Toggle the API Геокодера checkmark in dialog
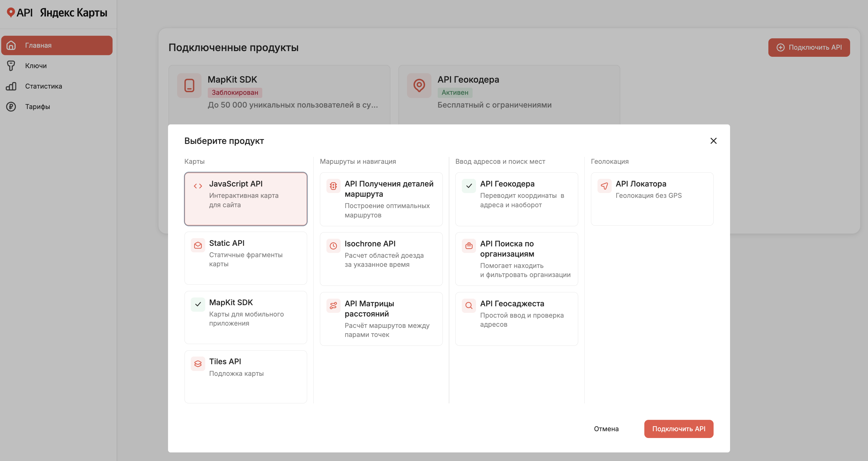The height and width of the screenshot is (461, 868). (469, 186)
